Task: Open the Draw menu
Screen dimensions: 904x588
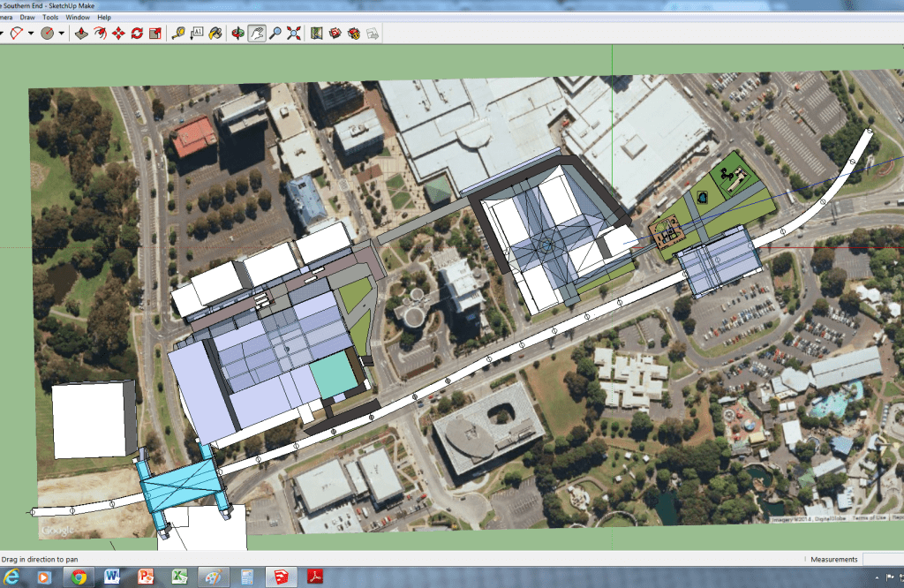Action: click(x=27, y=17)
